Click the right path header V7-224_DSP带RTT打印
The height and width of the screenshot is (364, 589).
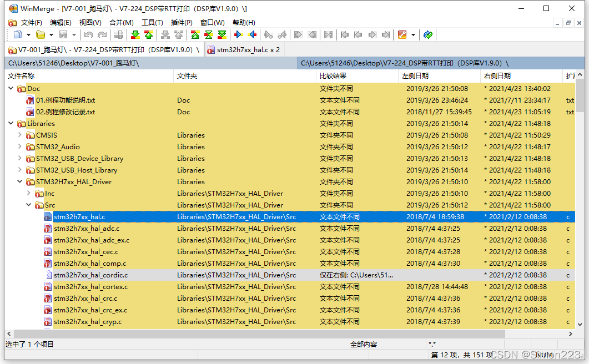click(x=441, y=63)
